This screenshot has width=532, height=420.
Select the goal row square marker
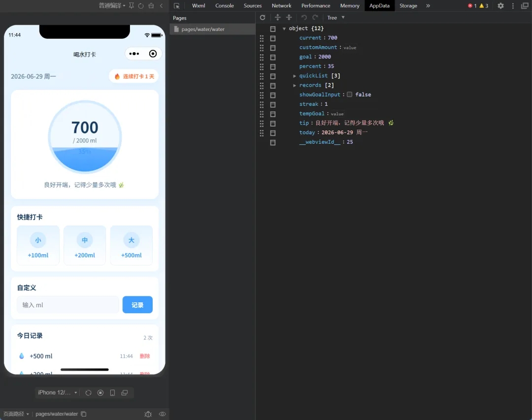[x=273, y=57]
